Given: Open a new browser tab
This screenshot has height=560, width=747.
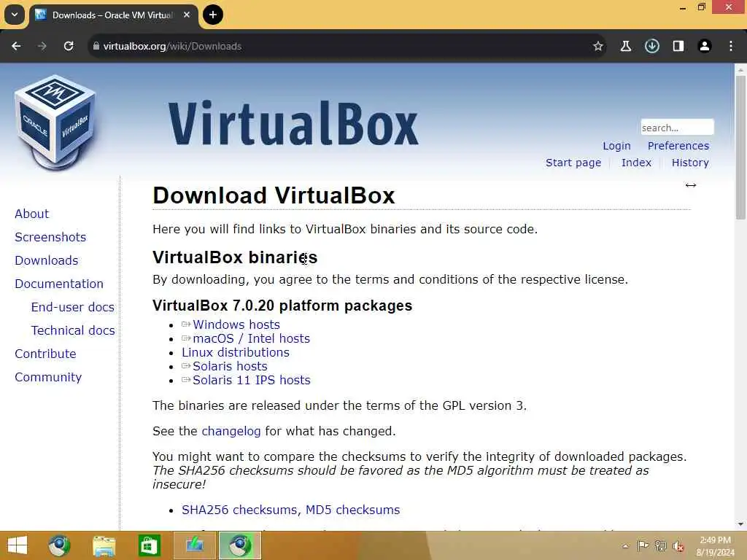Looking at the screenshot, I should click(x=213, y=15).
